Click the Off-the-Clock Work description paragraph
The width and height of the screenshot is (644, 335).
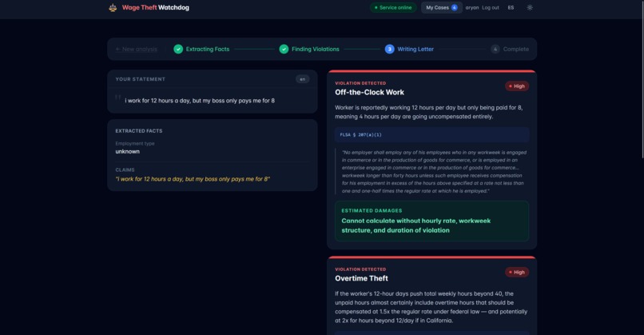tap(428, 112)
